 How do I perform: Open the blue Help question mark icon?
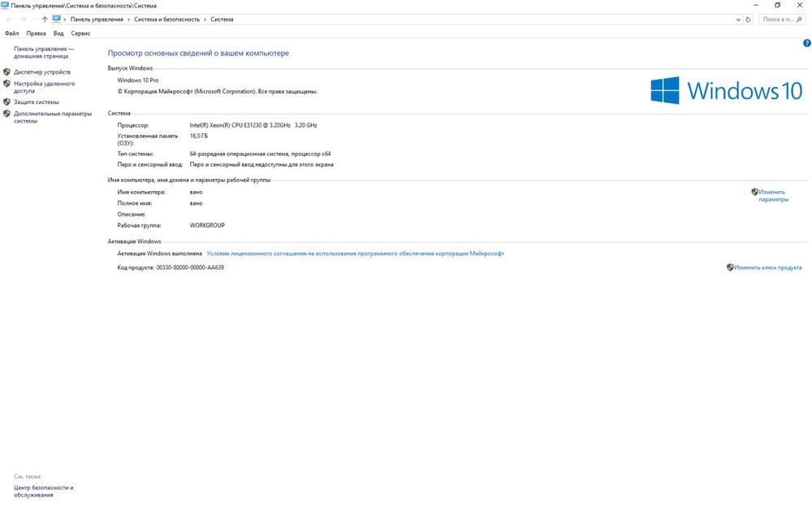point(807,44)
